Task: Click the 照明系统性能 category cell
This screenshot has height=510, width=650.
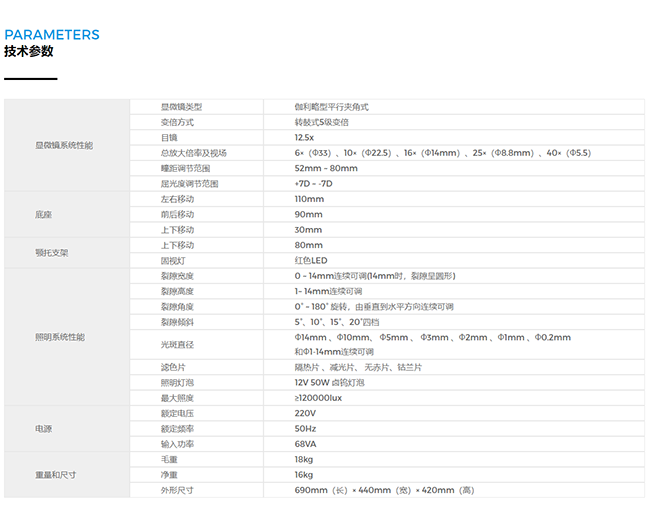Action: 60,337
